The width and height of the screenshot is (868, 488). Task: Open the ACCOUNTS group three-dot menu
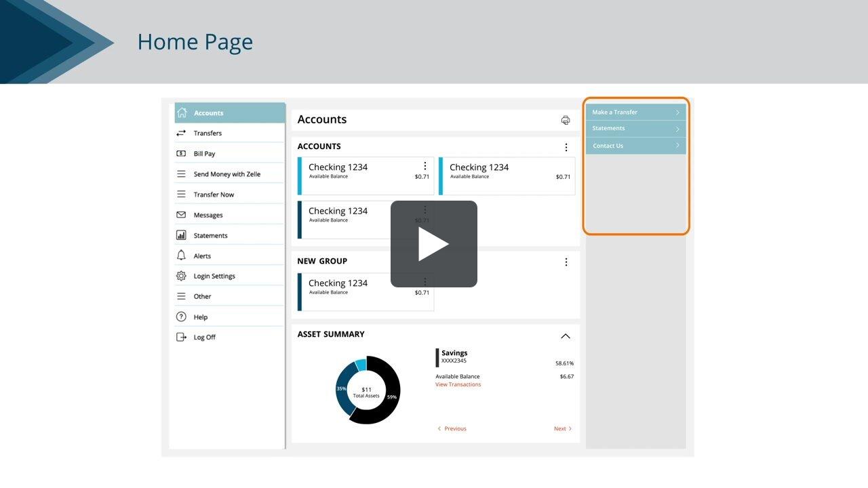566,147
